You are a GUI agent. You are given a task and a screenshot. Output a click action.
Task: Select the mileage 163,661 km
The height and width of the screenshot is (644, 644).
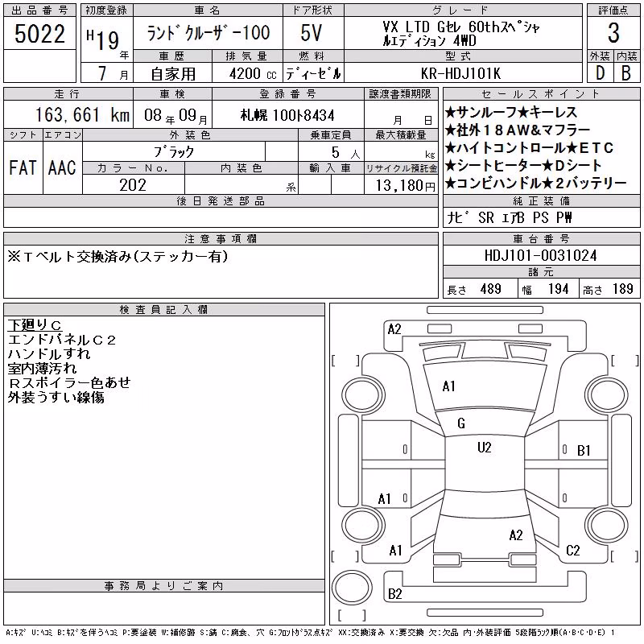[x=82, y=114]
